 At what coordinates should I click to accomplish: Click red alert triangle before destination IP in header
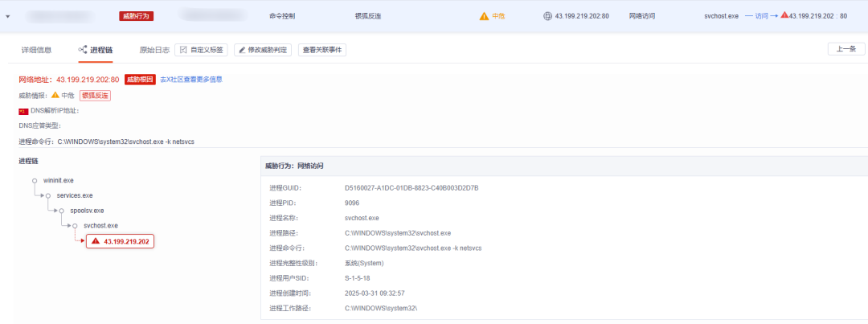784,15
